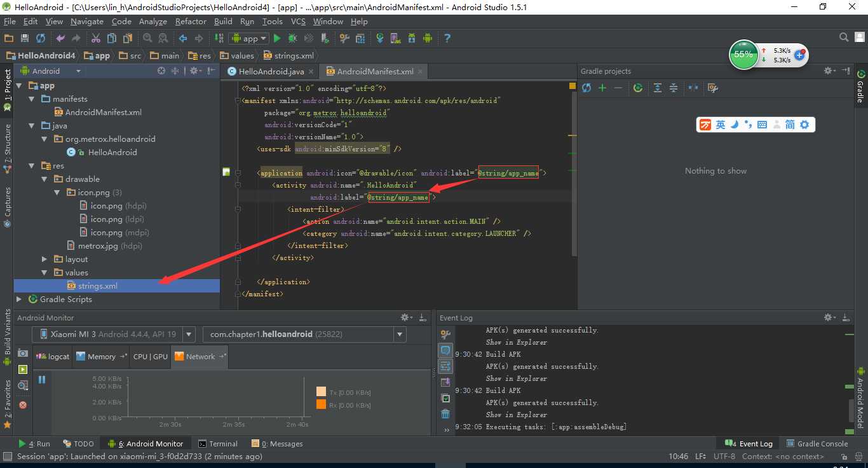Open the TODO tool window

78,444
